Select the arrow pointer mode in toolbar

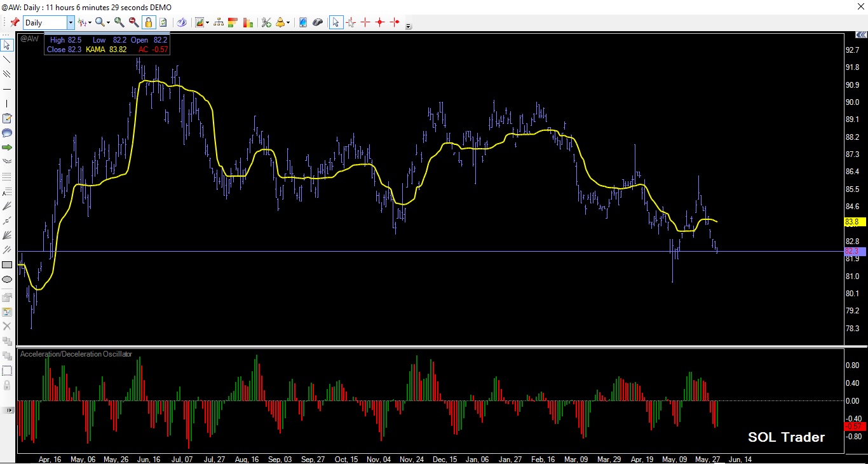[x=336, y=22]
